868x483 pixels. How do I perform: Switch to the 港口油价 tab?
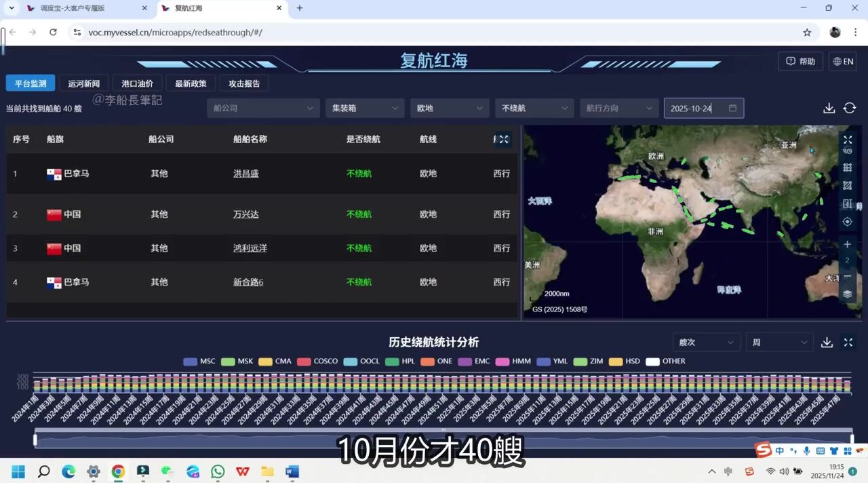(x=137, y=83)
